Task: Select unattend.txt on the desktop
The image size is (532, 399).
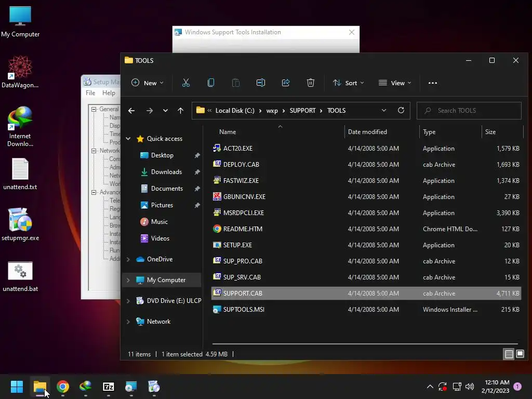Action: pos(20,174)
